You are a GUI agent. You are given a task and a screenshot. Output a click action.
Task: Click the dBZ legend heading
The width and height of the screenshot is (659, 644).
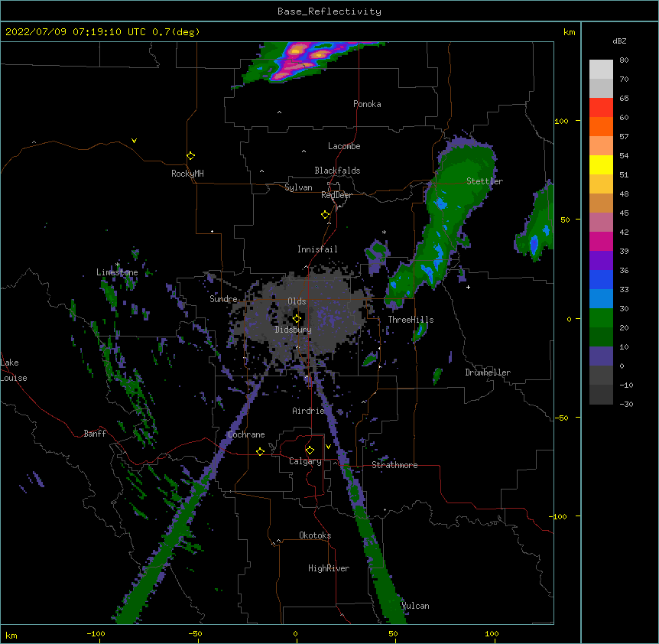click(619, 41)
